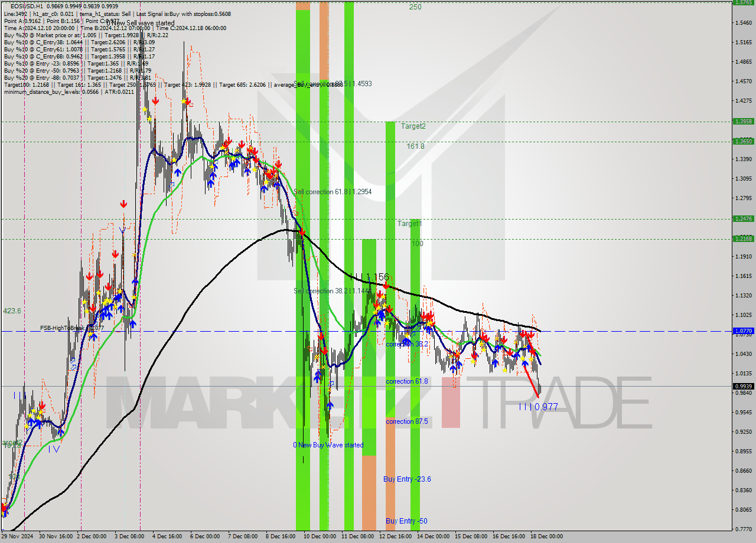Click the '0 New Buy Wave started' label
Screen dimensions: 756x543
(328, 445)
